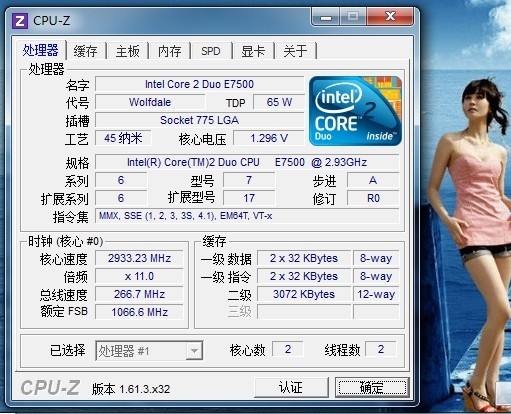Screen dimensions: 511x414
Task: Click the 修订 value R0
Action: pos(373,198)
